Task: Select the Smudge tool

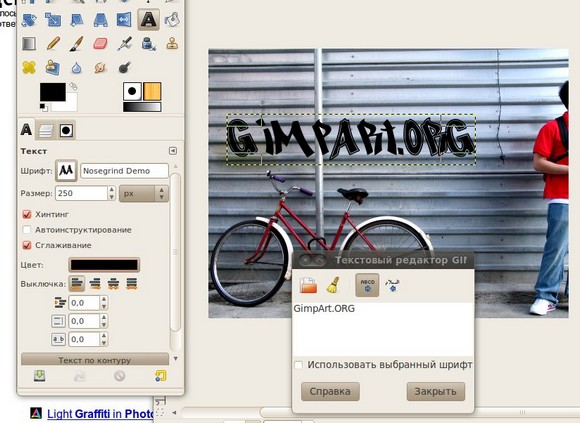Action: click(x=100, y=68)
